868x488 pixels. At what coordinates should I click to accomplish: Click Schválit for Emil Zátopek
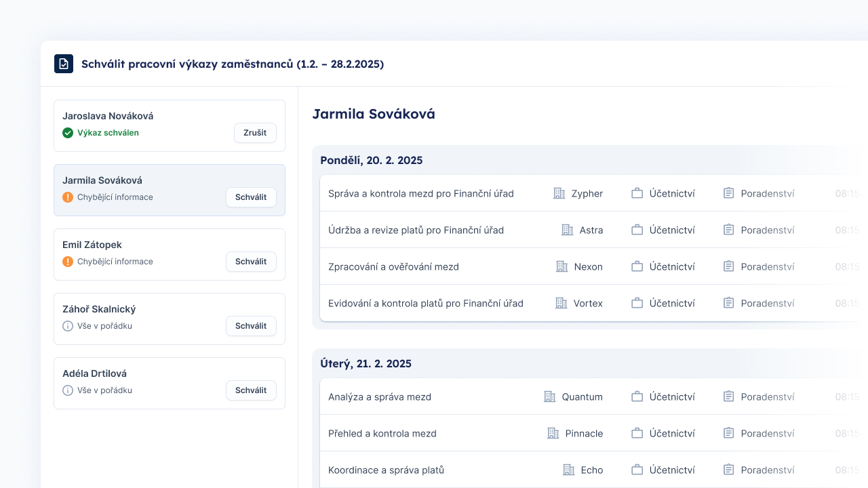pyautogui.click(x=251, y=261)
